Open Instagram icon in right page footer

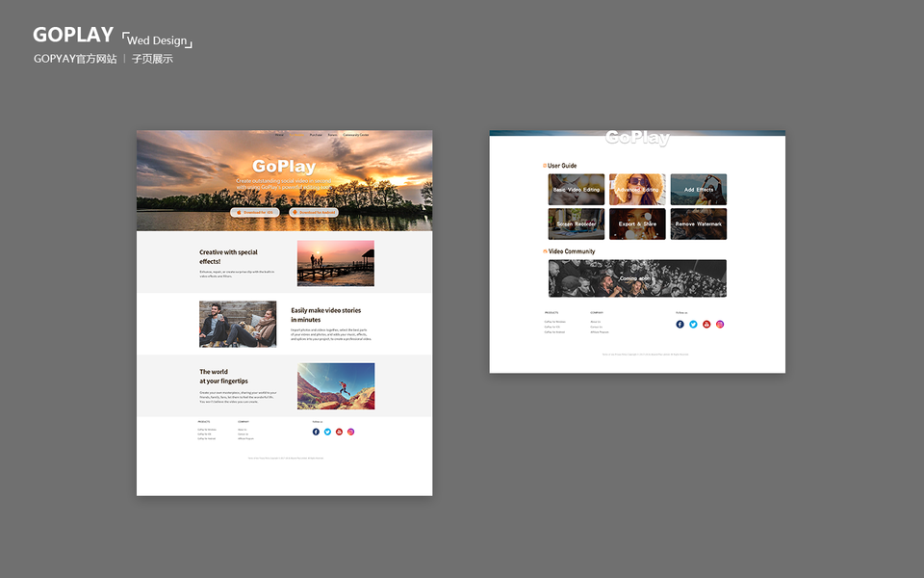tap(720, 325)
